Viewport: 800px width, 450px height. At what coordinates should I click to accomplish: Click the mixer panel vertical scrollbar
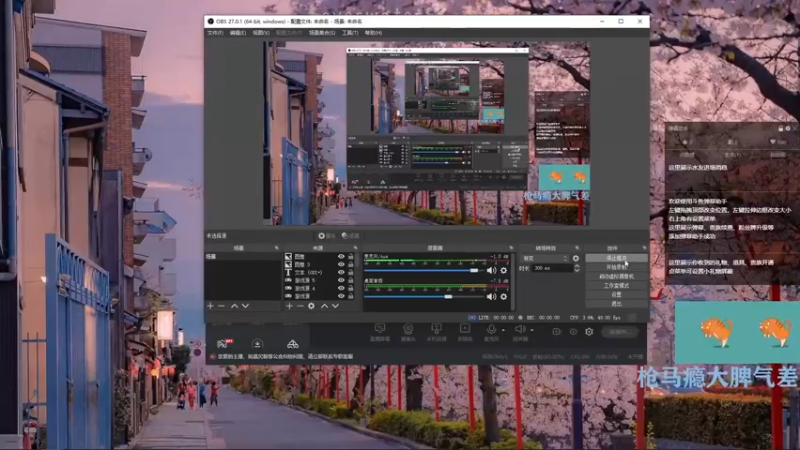click(512, 281)
